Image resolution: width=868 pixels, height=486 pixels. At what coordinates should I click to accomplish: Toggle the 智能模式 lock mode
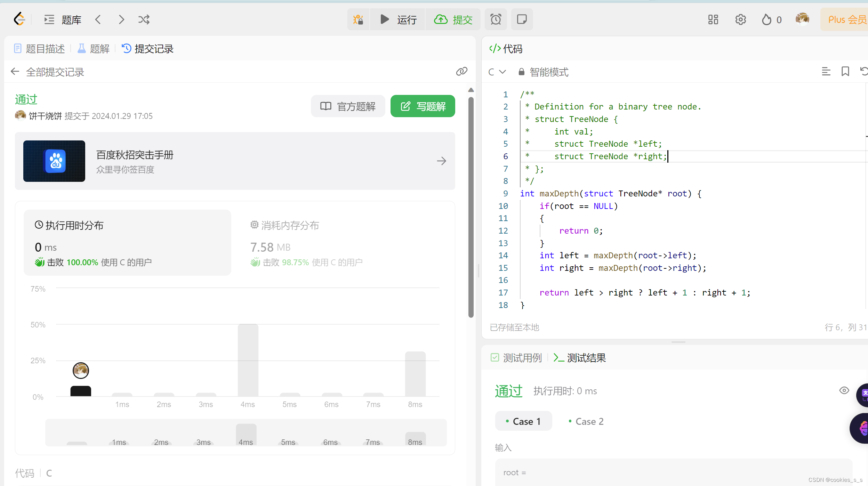(544, 72)
